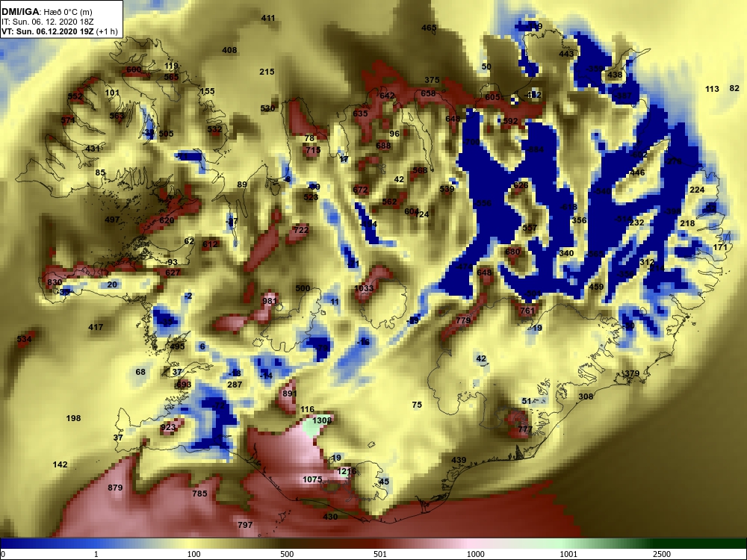Pick the map value '642'

(x=387, y=96)
